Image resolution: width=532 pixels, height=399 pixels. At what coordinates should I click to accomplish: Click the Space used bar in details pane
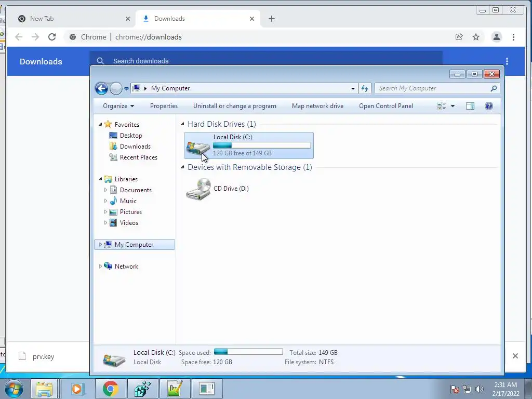coord(248,352)
